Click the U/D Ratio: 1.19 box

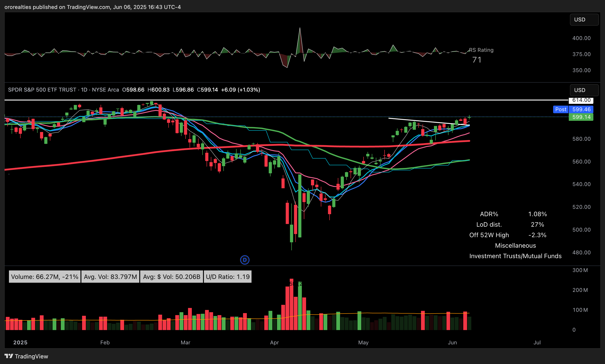pyautogui.click(x=228, y=277)
